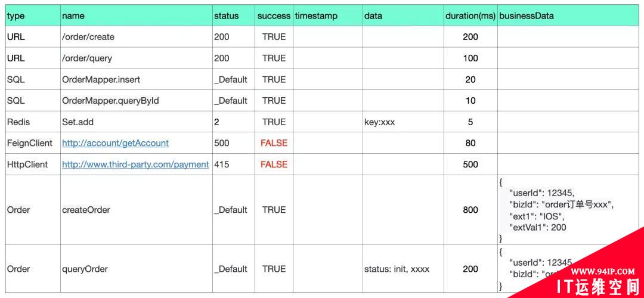Select the /order/query name cell
Image resolution: width=644 pixels, height=298 pixels.
tap(137, 58)
